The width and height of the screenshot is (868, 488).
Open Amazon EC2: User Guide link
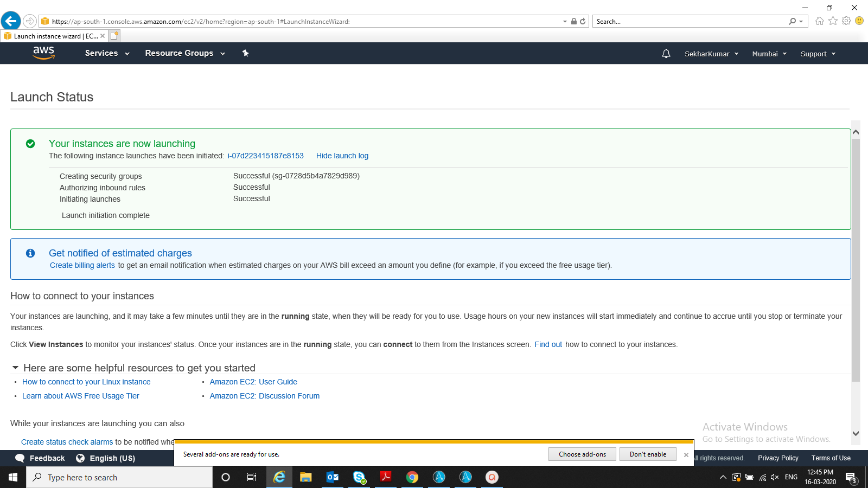(x=253, y=382)
